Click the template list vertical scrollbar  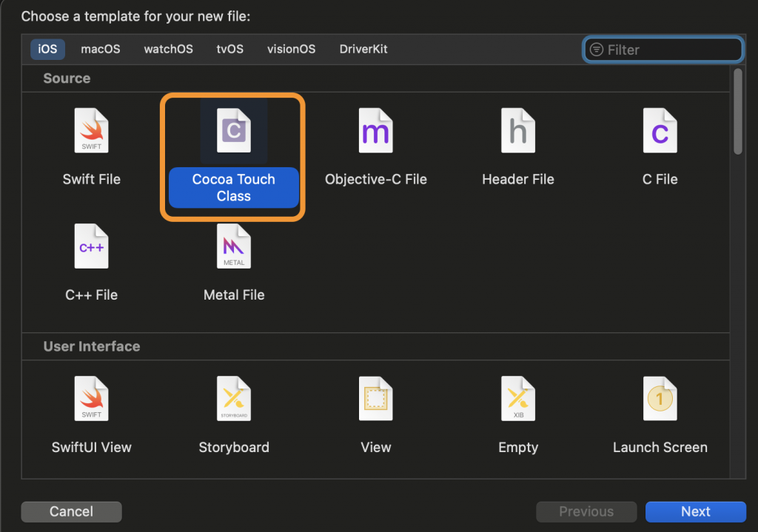point(738,111)
